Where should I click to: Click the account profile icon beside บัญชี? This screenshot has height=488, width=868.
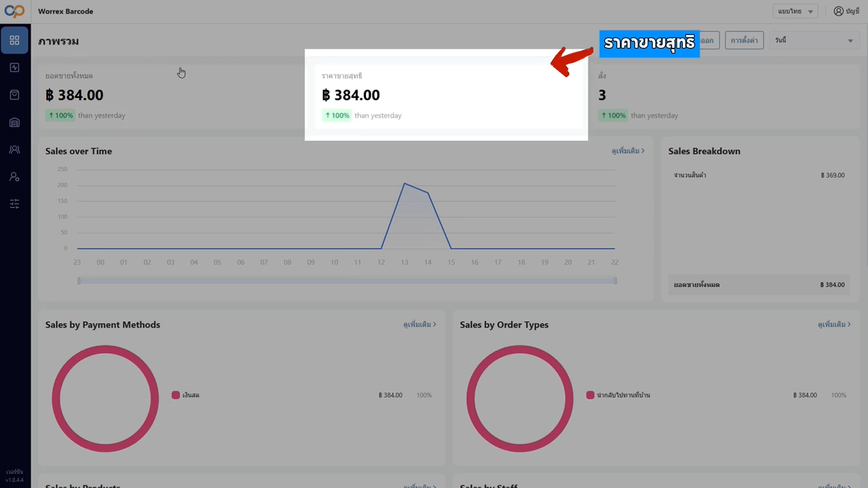tap(839, 11)
